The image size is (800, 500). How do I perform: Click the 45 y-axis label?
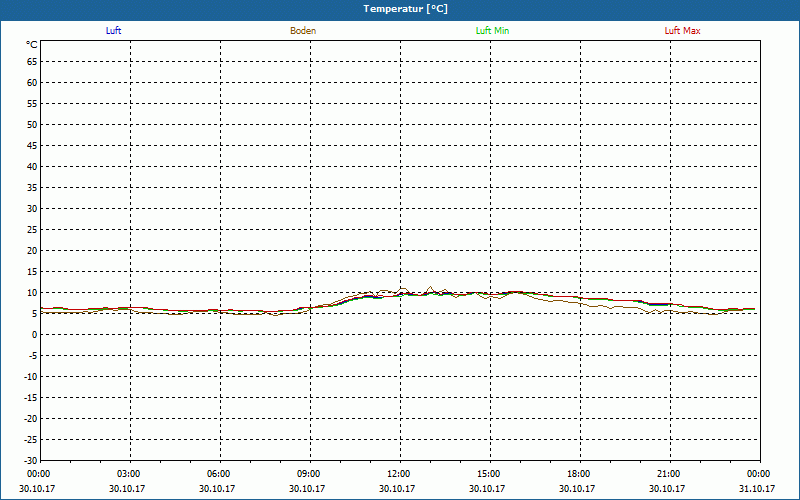click(x=32, y=146)
